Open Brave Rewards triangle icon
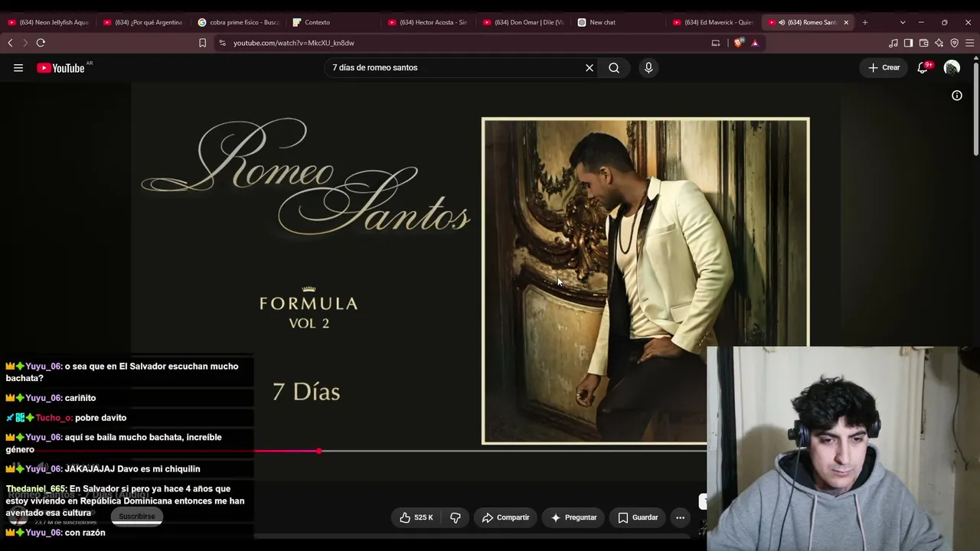980x551 pixels. [x=755, y=43]
